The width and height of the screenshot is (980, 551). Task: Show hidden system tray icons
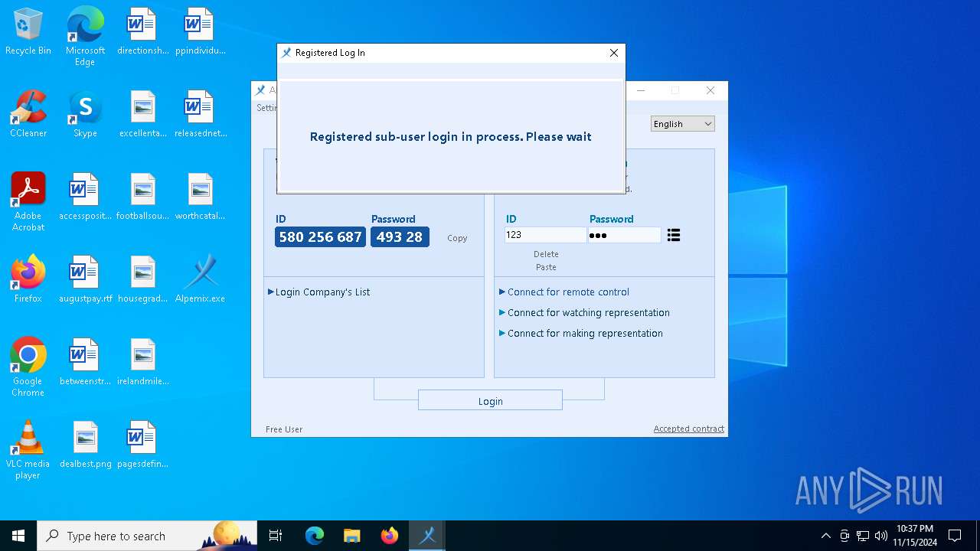[825, 536]
